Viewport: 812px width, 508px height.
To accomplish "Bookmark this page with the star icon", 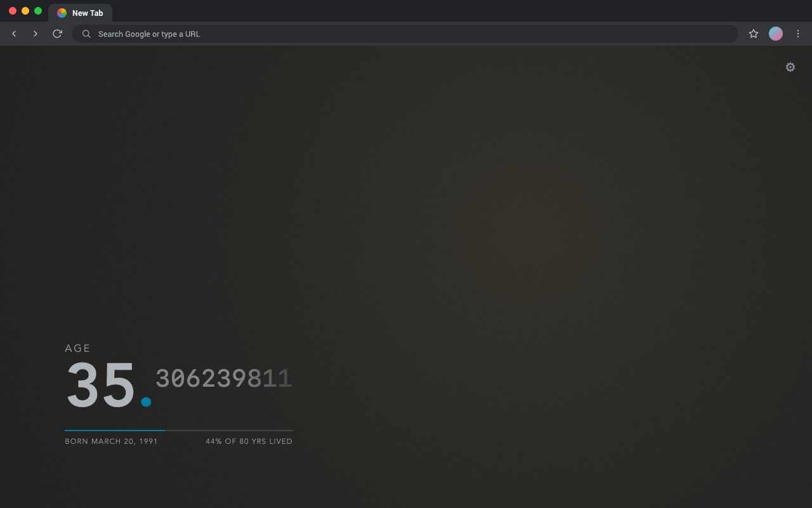I will point(754,34).
